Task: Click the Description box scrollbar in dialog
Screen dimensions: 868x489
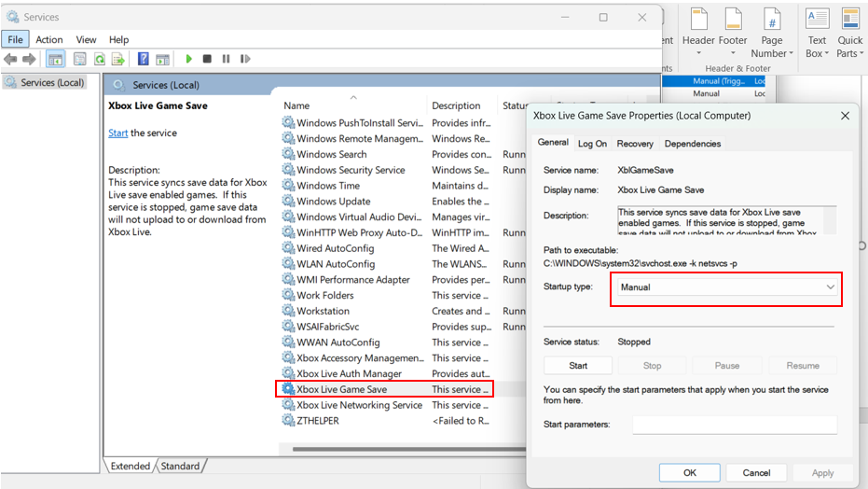Action: point(829,220)
